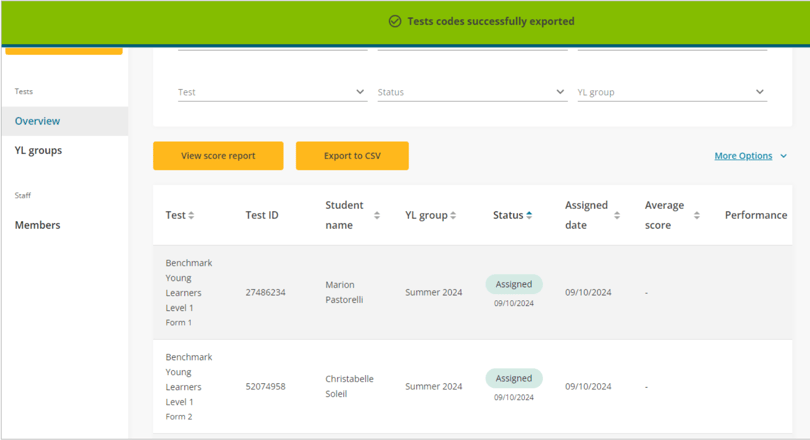This screenshot has height=440, width=810.
Task: Select Christabelle Soleil's table row
Action: 470,387
